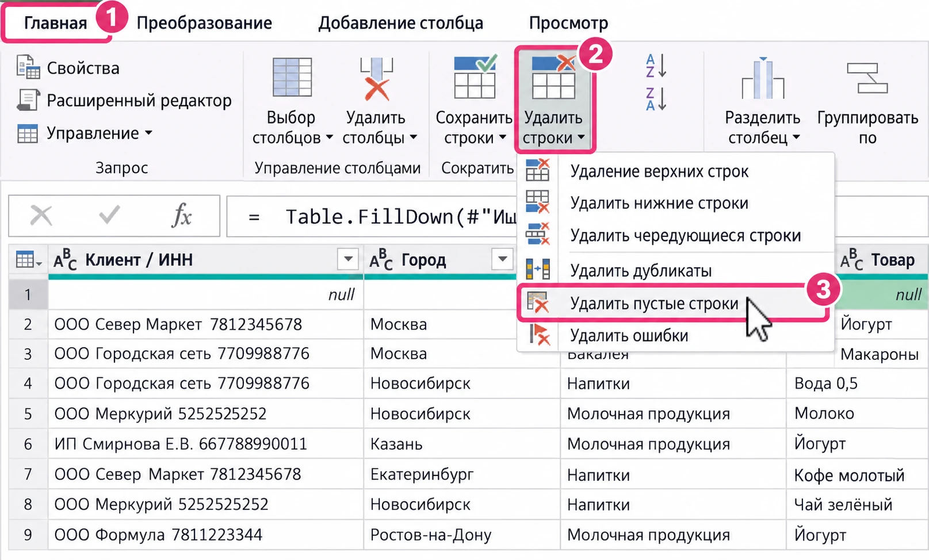The image size is (929, 560).
Task: Choose Удалить пустые строки menu item
Action: tap(673, 303)
